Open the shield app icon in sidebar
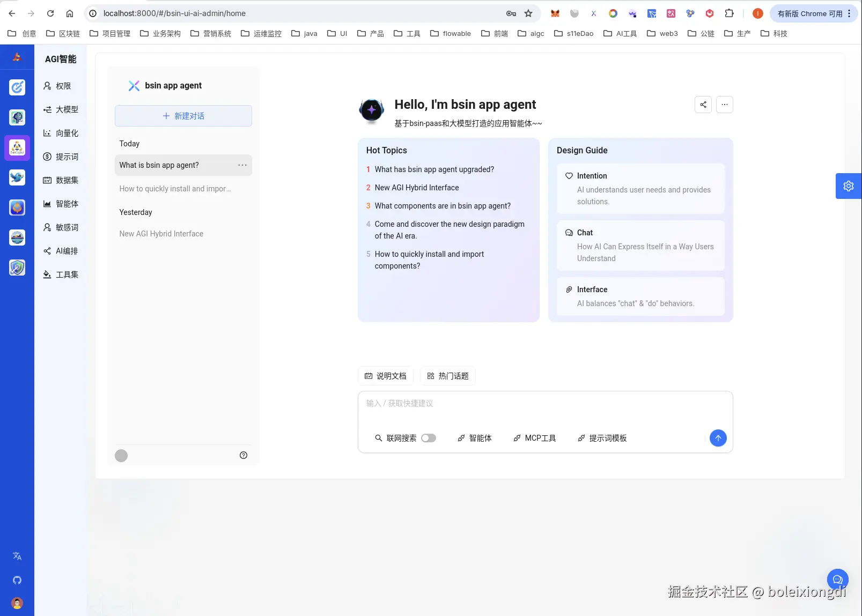Viewport: 862px width, 616px height. pos(17,268)
